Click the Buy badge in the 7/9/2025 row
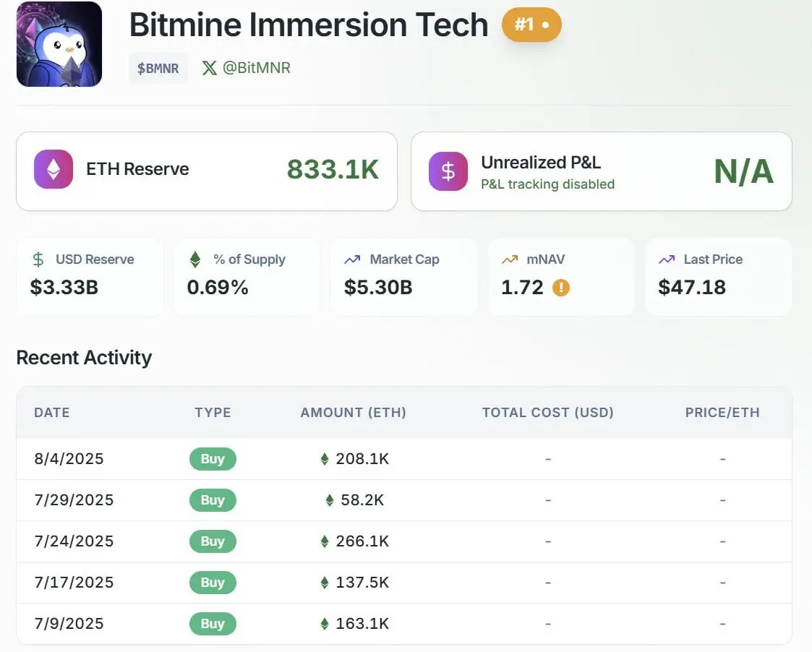This screenshot has width=812, height=652. [213, 624]
